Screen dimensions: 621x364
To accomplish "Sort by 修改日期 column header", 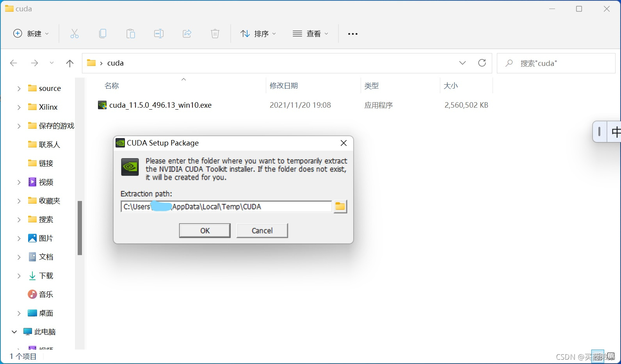I will tap(284, 86).
